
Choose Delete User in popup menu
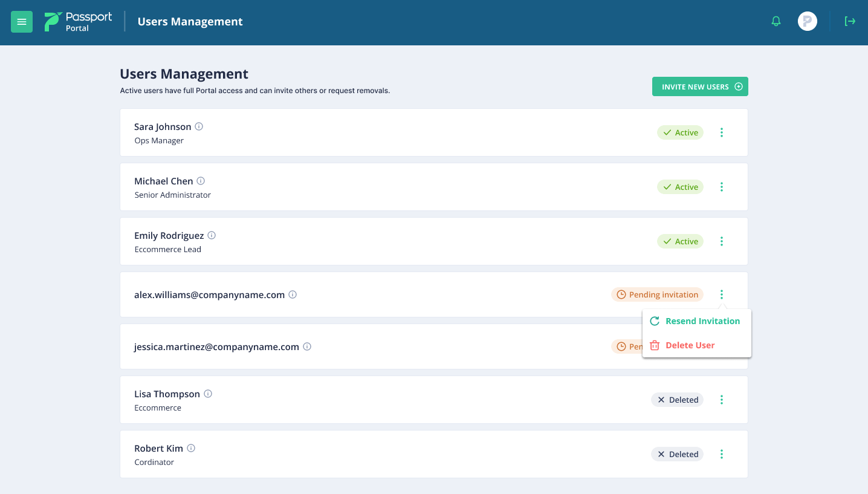tap(690, 345)
